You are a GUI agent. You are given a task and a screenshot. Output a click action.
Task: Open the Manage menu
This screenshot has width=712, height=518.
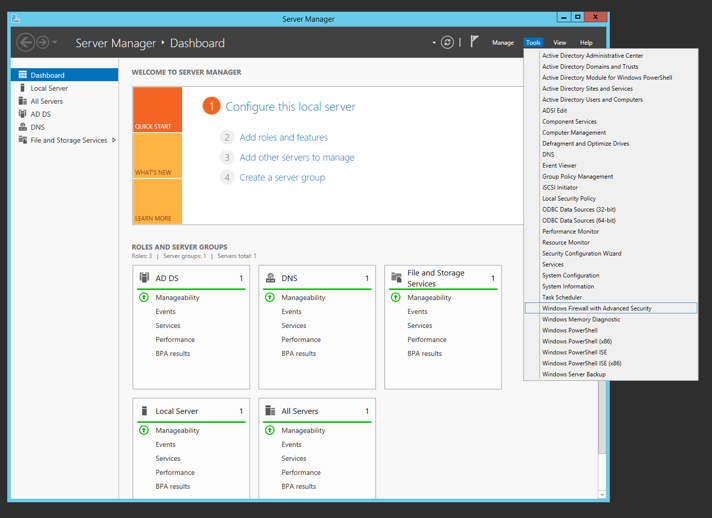(x=502, y=43)
